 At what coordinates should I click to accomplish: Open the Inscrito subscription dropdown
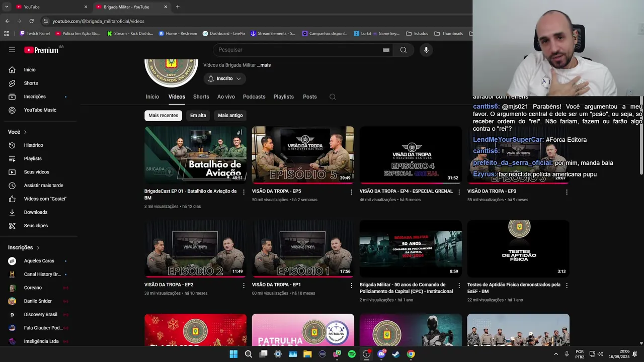225,79
